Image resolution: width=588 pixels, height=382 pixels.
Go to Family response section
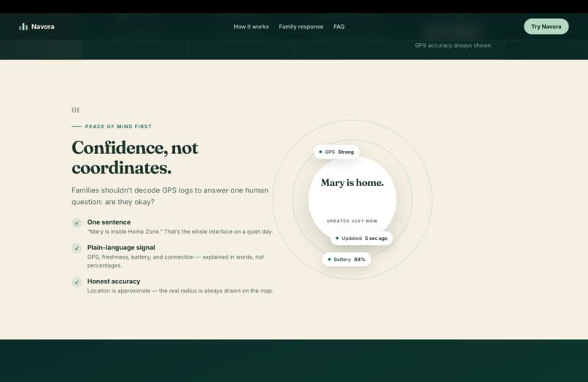(x=301, y=27)
